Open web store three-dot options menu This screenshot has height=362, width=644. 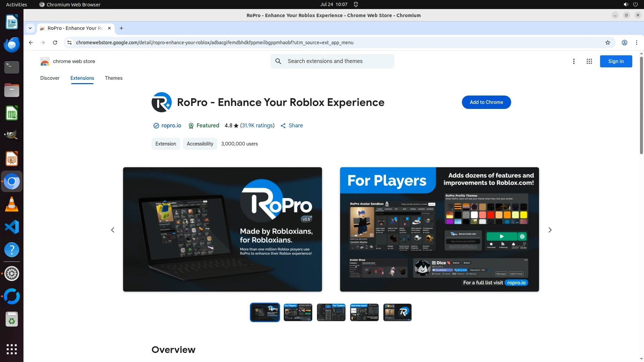click(574, 61)
